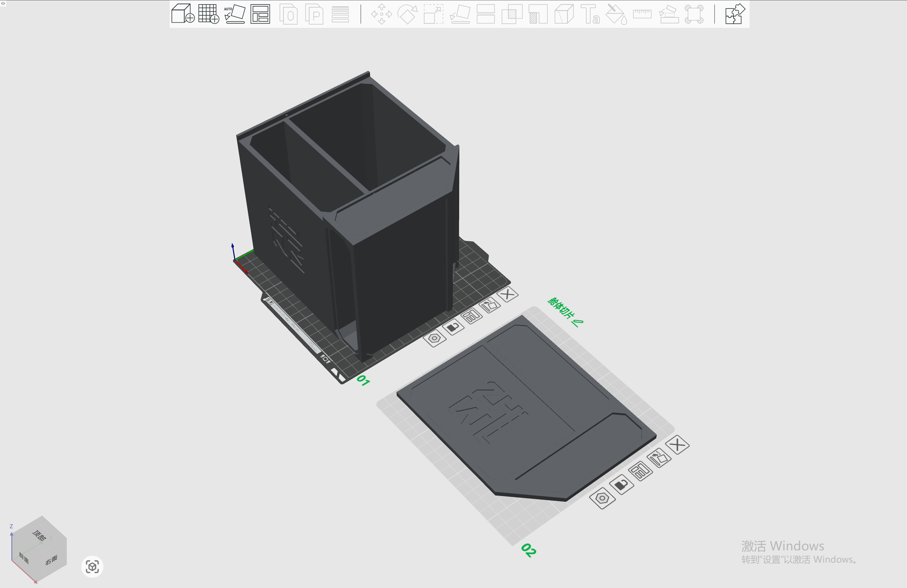Open Assembly view puzzle icon
The image size is (907, 588).
point(735,14)
